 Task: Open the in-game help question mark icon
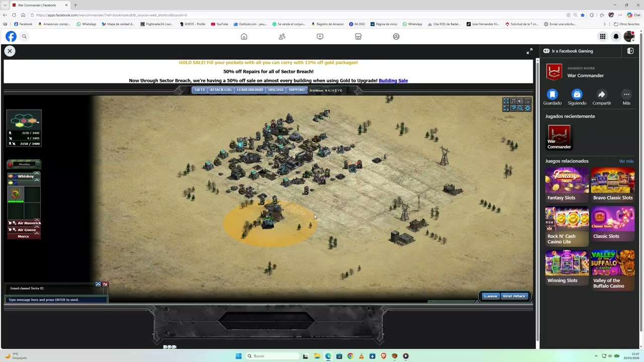point(513,108)
